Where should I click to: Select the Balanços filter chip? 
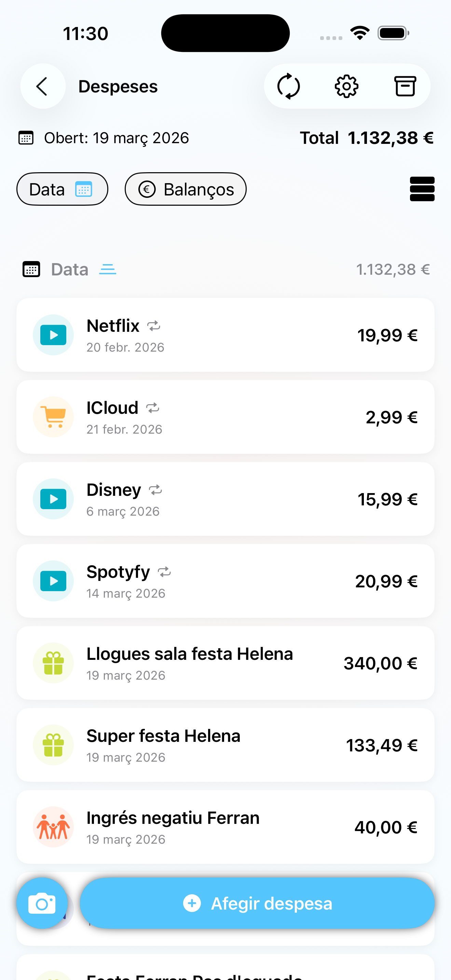pyautogui.click(x=186, y=189)
